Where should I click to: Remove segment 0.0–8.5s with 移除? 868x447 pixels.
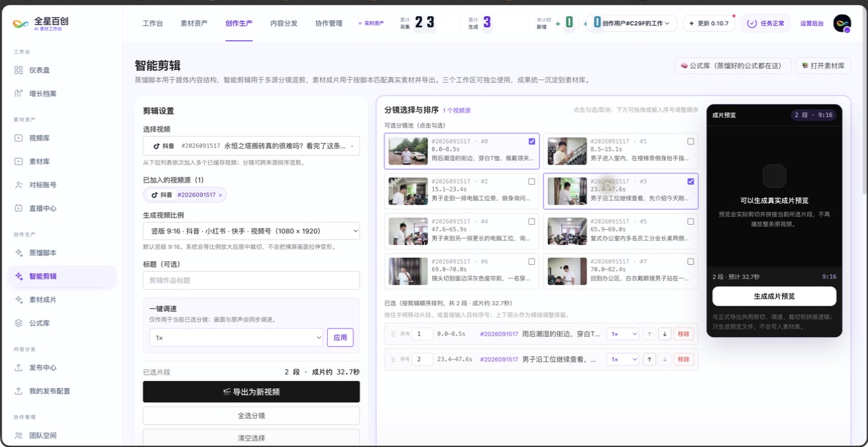[683, 334]
